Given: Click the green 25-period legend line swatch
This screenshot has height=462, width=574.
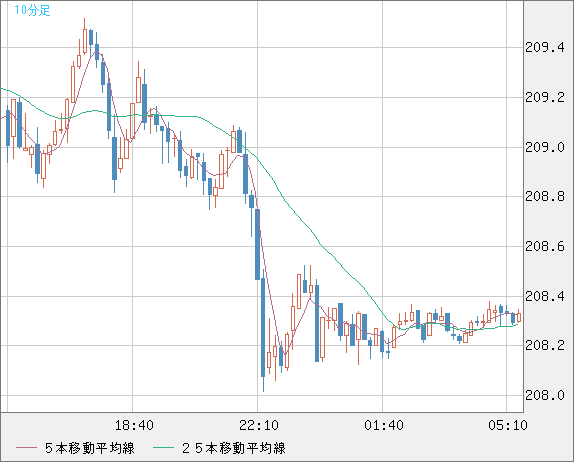Looking at the screenshot, I should click(163, 448).
